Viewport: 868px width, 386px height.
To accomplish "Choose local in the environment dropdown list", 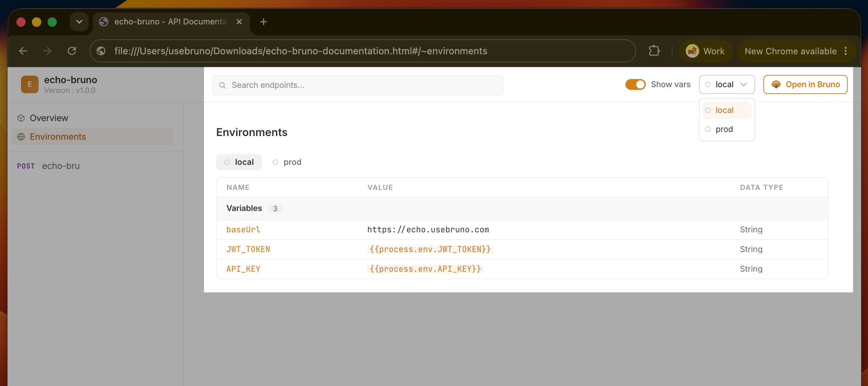I will (x=727, y=110).
